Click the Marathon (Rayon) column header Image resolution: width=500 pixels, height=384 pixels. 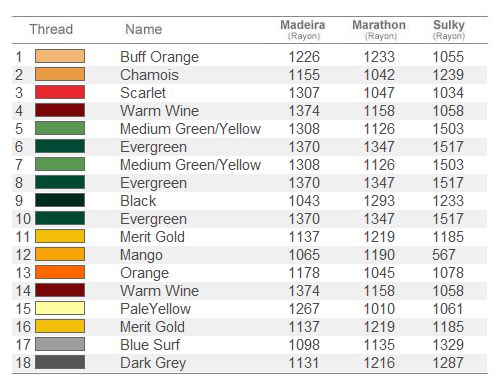click(x=379, y=30)
